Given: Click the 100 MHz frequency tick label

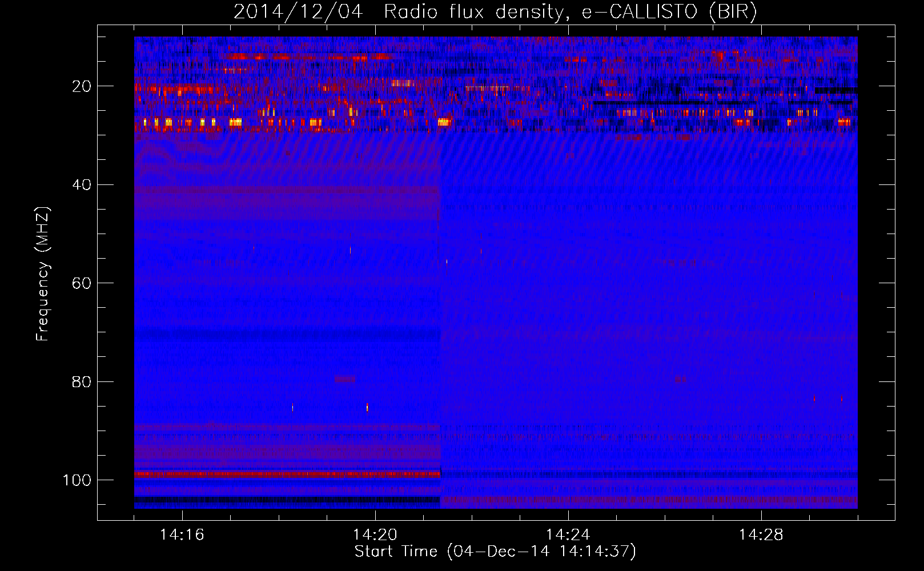Looking at the screenshot, I should pyautogui.click(x=77, y=480).
